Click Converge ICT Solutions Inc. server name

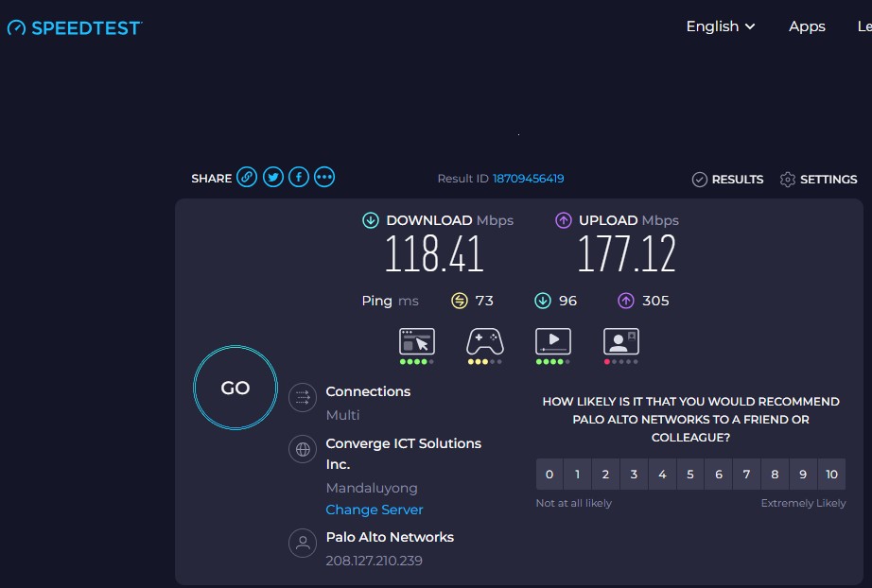pyautogui.click(x=403, y=454)
